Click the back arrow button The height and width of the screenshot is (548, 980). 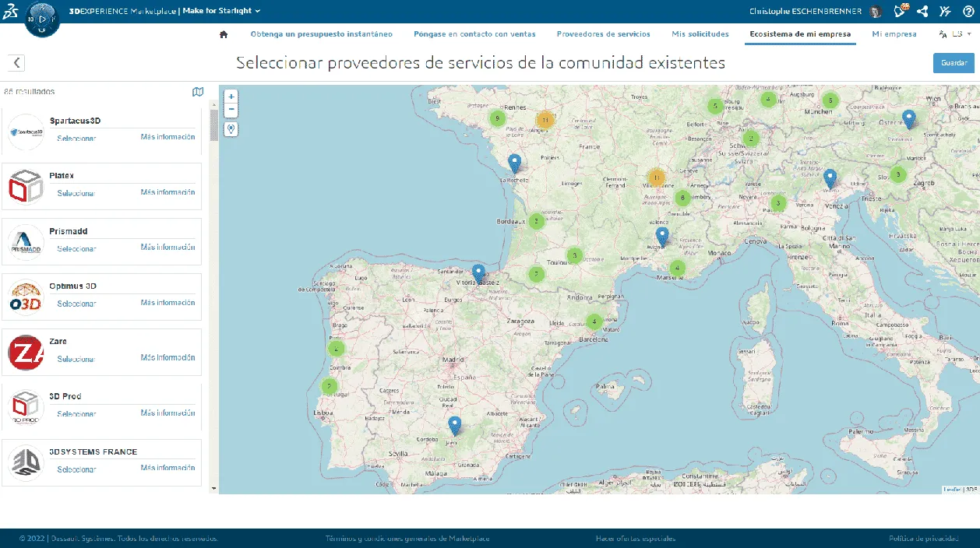coord(16,62)
